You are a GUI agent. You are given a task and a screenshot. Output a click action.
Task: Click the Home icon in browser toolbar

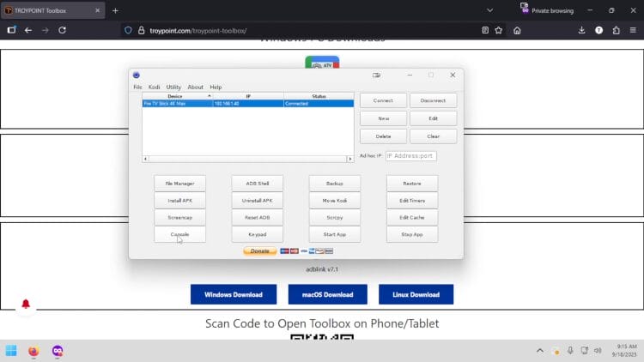pyautogui.click(x=517, y=30)
